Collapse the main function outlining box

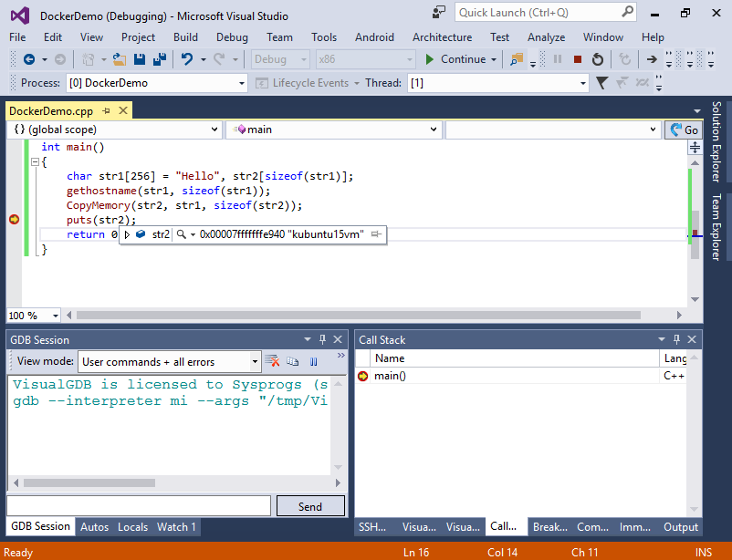(x=35, y=162)
